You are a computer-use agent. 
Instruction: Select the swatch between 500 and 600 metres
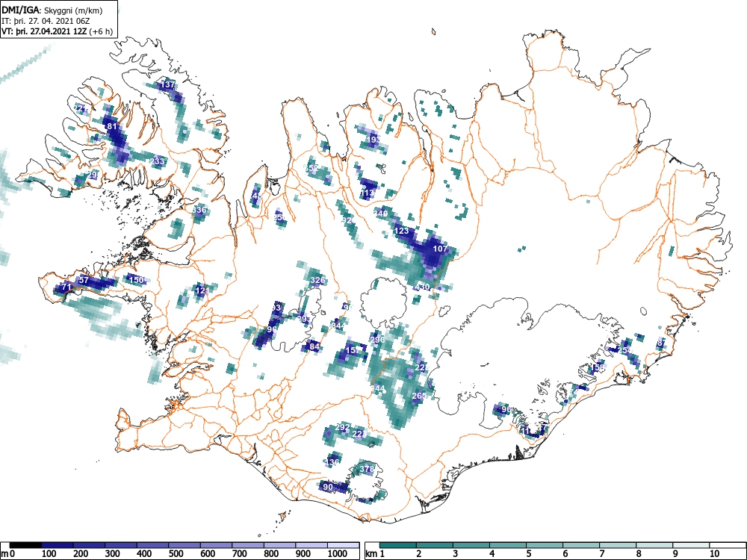tap(185, 545)
